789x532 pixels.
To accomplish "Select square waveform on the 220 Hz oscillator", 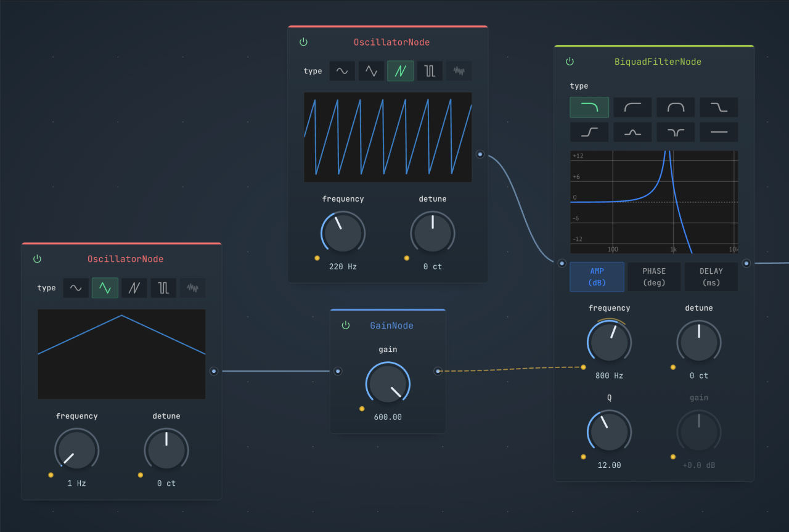I will 430,71.
